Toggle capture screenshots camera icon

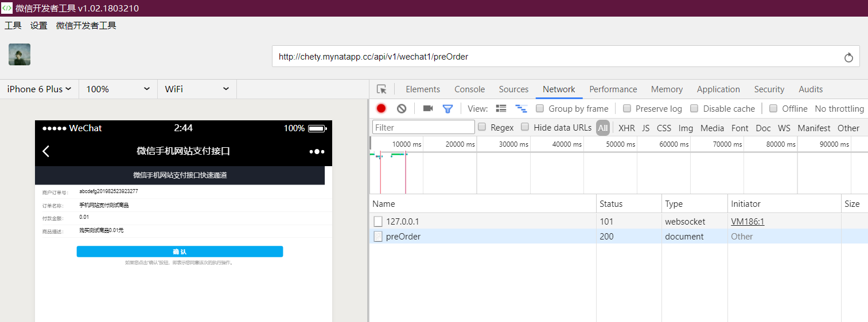point(428,108)
